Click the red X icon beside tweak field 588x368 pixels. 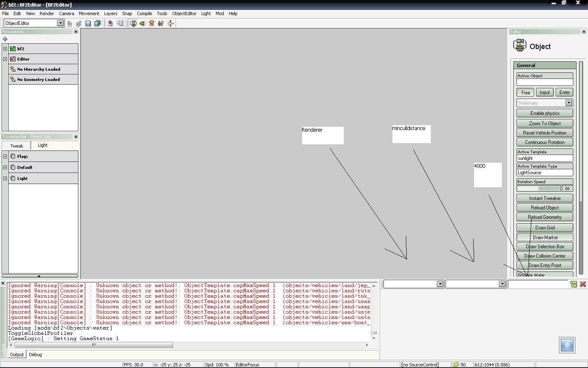pos(583,284)
